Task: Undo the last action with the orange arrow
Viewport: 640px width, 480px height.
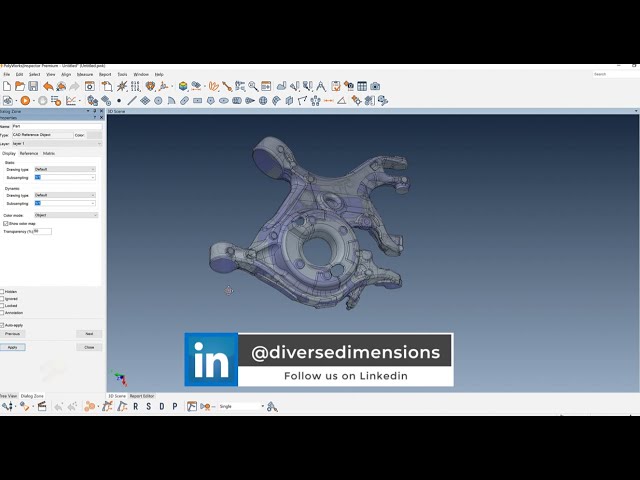Action: tap(48, 86)
